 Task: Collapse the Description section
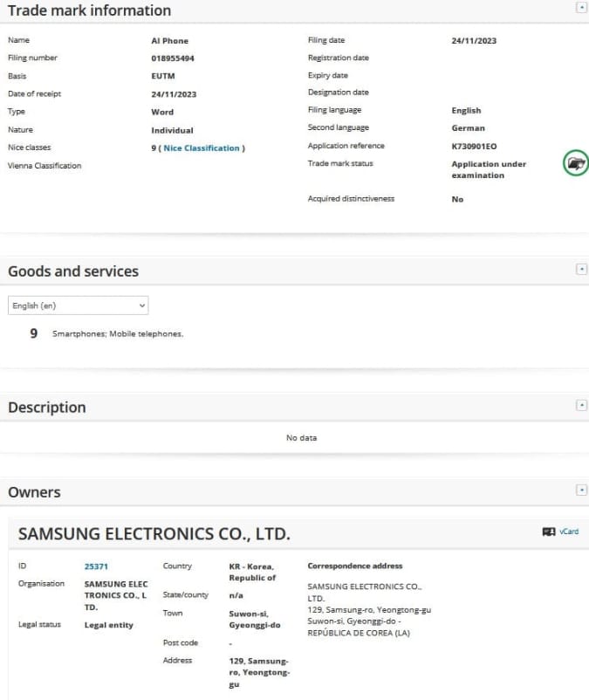(581, 405)
